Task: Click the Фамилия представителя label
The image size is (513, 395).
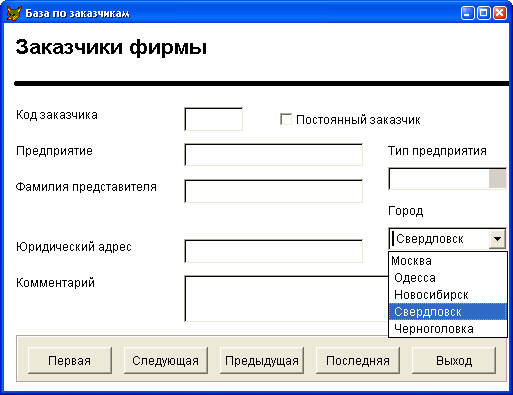Action: (86, 187)
